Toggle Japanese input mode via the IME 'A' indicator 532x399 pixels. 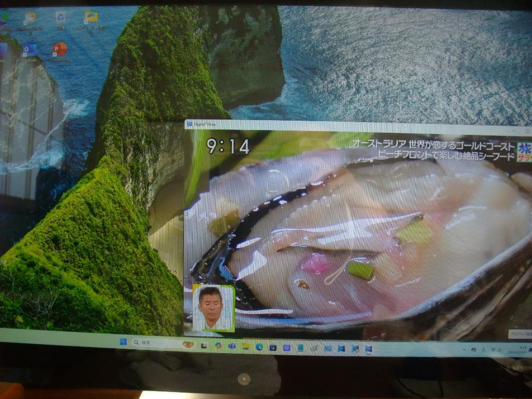483,350
